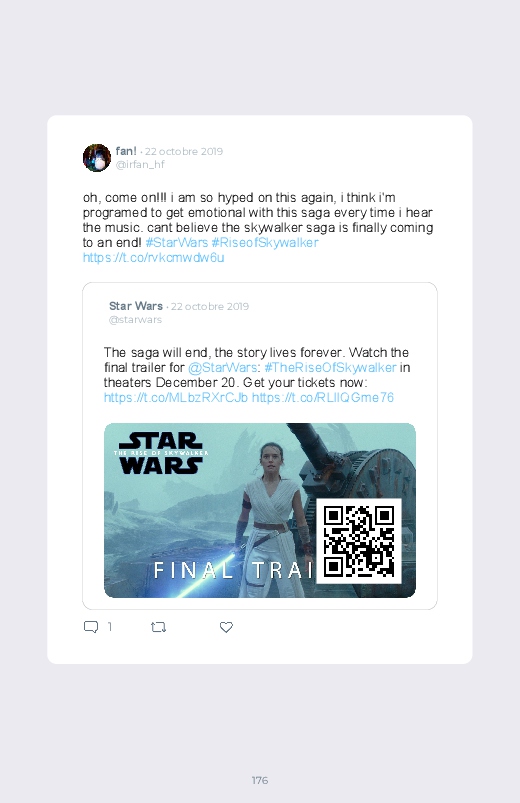
Task: Open the @StarWars mention in quoted tweet
Action: click(x=222, y=367)
